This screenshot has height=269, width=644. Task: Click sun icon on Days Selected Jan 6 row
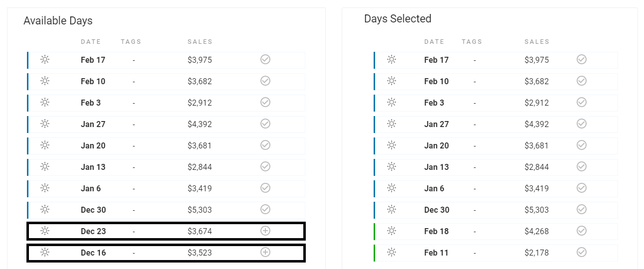click(392, 188)
